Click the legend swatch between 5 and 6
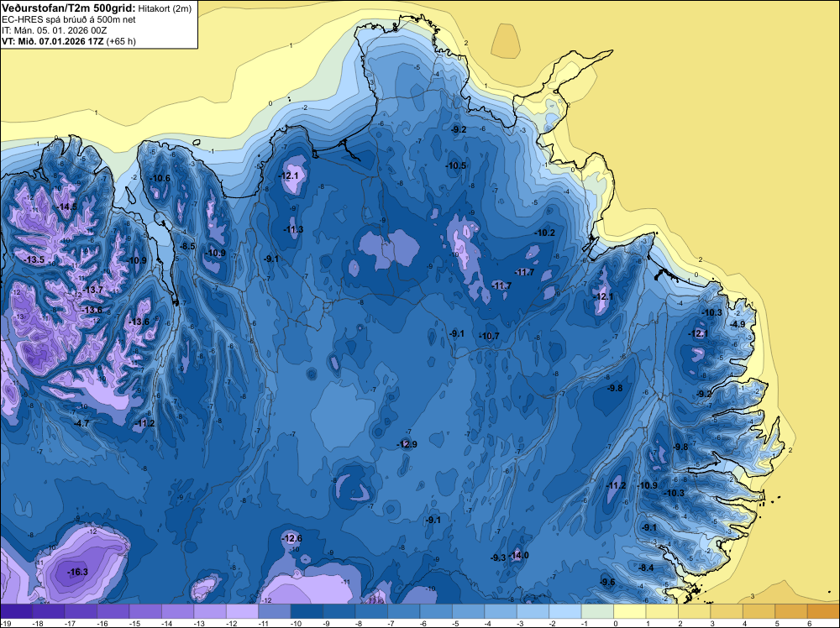Viewport: 840px width, 628px height. (791, 611)
